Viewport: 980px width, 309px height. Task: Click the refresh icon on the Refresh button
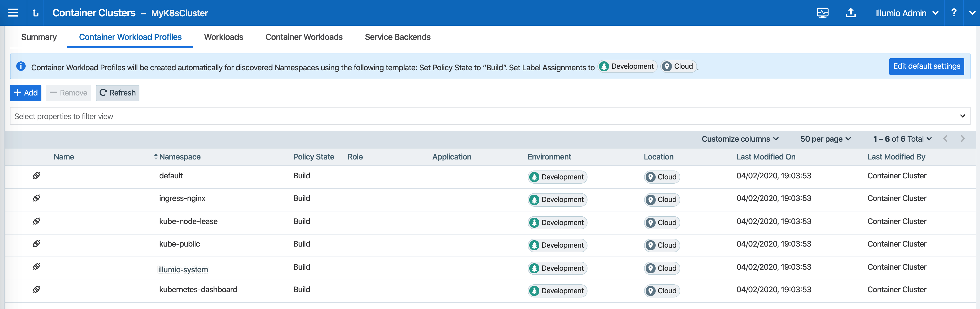[103, 93]
